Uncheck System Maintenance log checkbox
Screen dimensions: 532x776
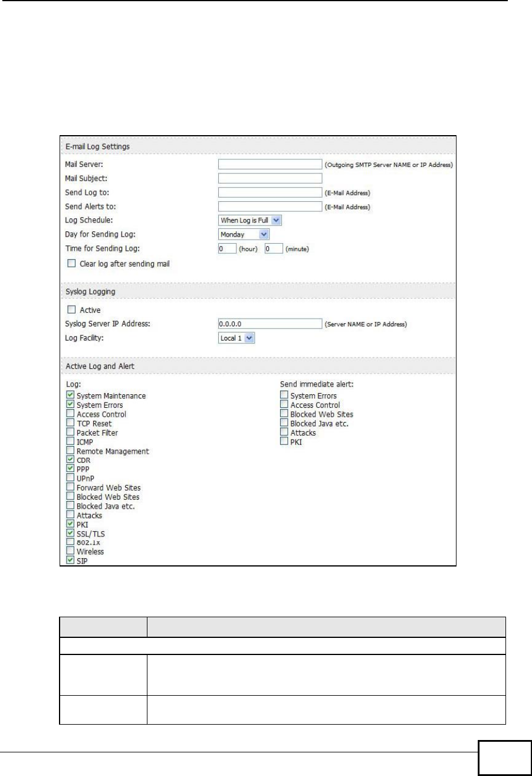(71, 395)
